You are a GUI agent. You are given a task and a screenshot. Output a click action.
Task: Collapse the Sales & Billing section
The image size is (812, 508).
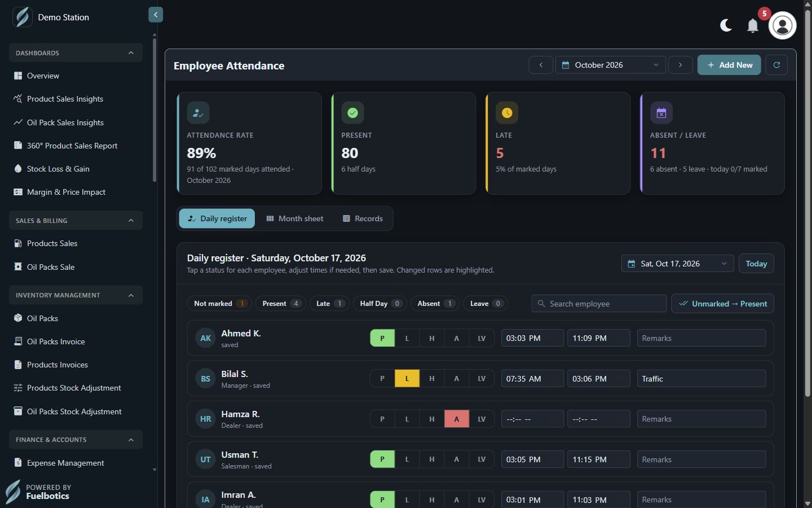pyautogui.click(x=76, y=220)
